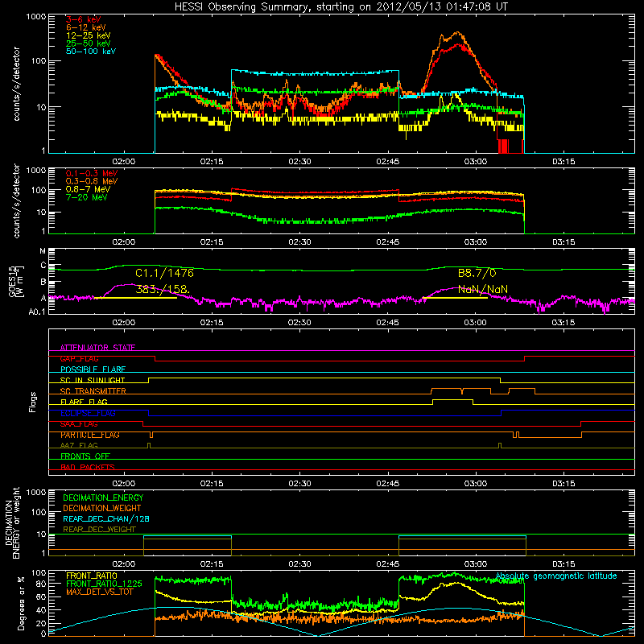Select the 12-25 keV legend label

click(88, 35)
